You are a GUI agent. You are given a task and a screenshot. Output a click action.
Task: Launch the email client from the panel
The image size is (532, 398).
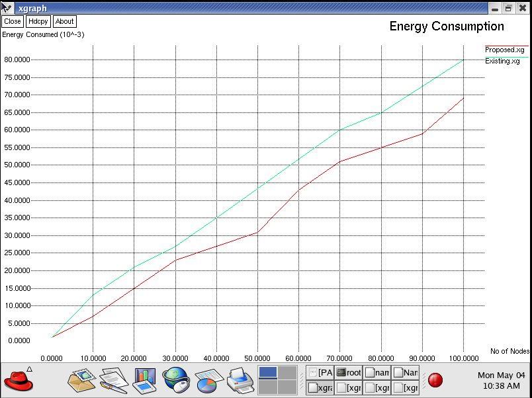(81, 380)
